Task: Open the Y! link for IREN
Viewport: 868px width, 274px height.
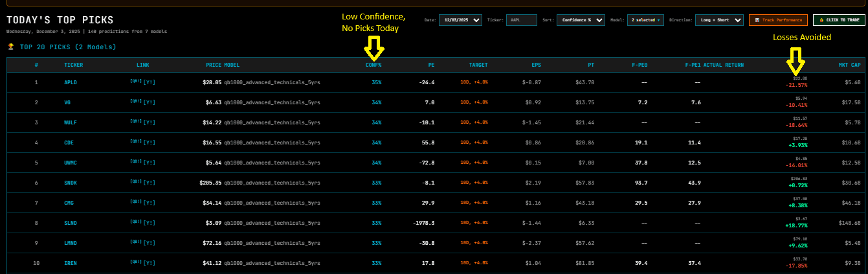Action: (149, 263)
